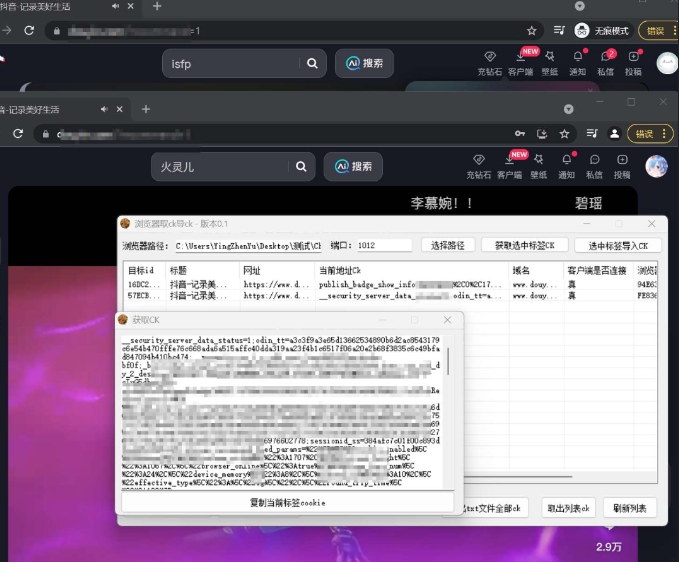Click 复制当前标签cookie button
The width and height of the screenshot is (679, 562).
pyautogui.click(x=287, y=502)
